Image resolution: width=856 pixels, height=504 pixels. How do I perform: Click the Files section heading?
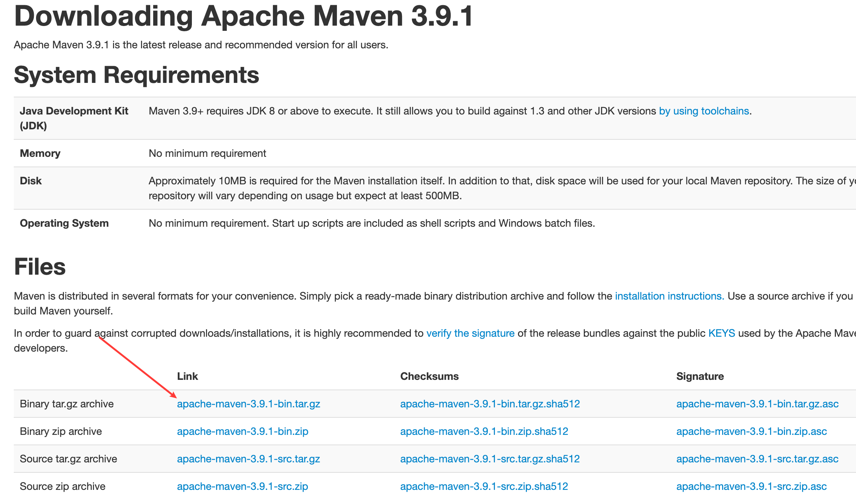coord(40,267)
